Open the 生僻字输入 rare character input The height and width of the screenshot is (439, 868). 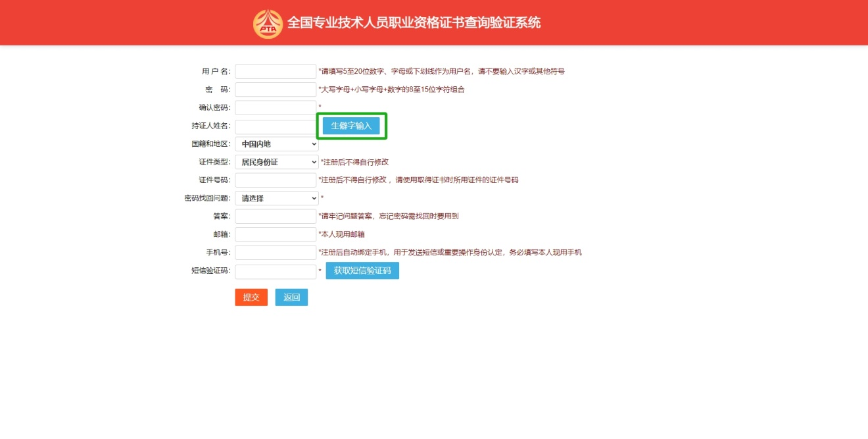[x=351, y=126]
